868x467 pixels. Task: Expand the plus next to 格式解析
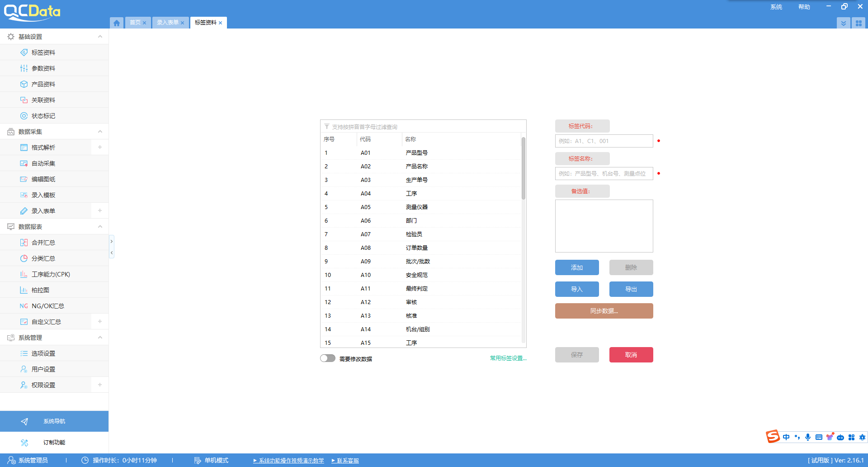(100, 148)
